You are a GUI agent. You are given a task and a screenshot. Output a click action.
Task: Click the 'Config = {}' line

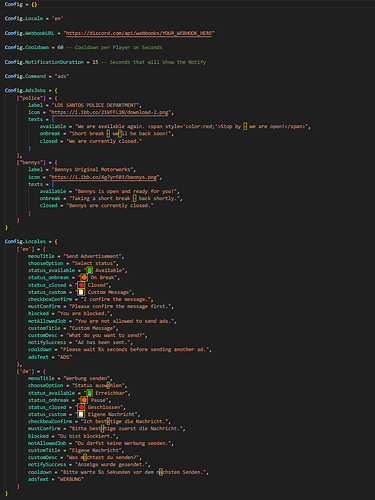coord(21,4)
